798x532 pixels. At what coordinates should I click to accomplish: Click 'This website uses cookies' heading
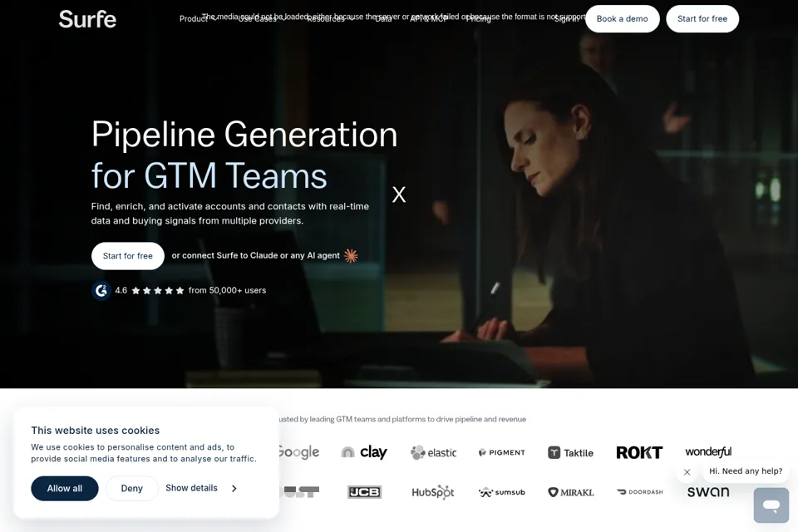(95, 431)
